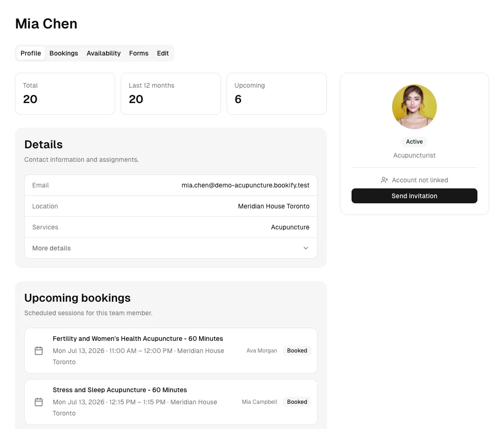Switch to the Bookings tab
The height and width of the screenshot is (429, 504).
point(64,53)
